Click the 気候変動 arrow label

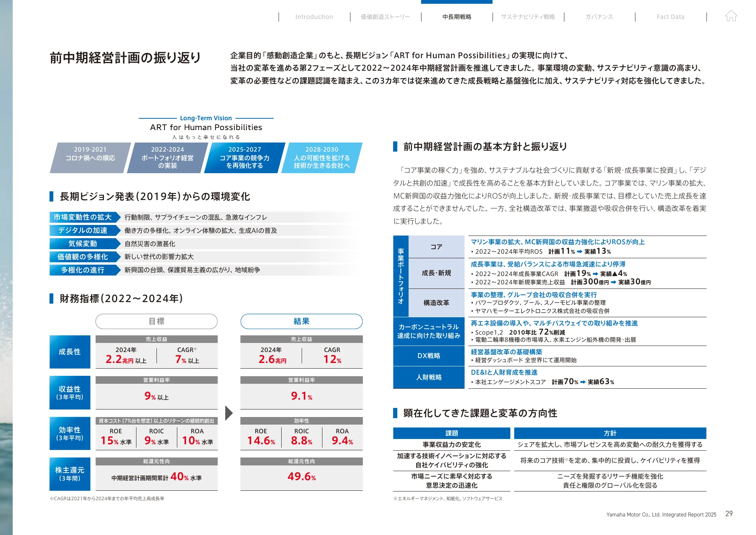[x=83, y=243]
